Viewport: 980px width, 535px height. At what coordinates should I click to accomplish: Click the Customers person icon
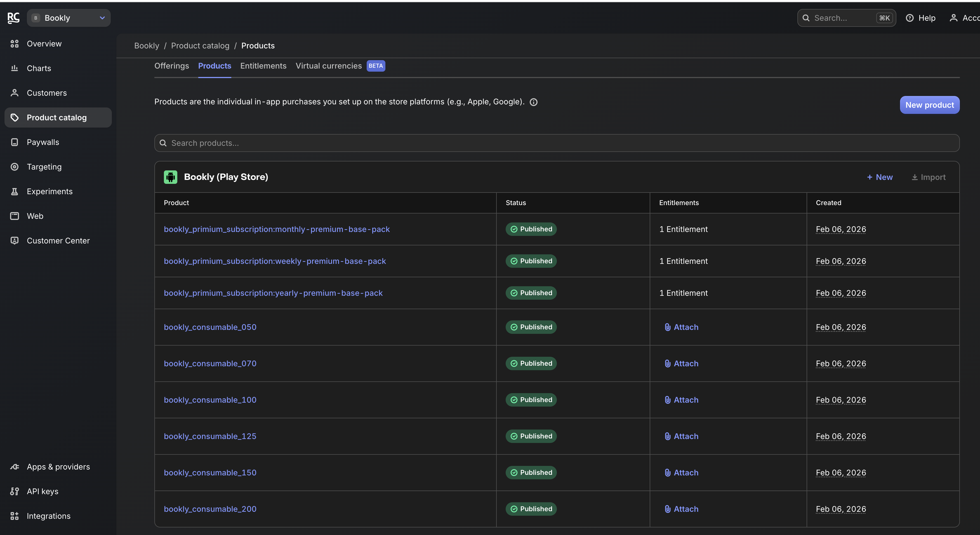(x=15, y=93)
